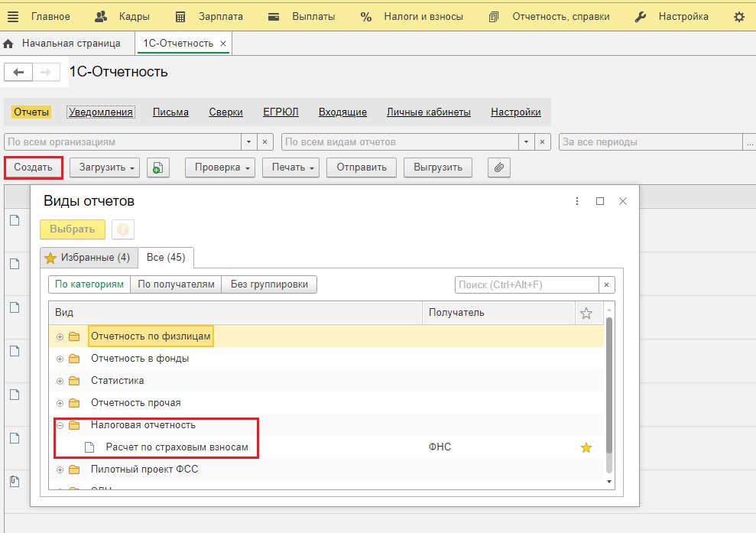Open the Загрузить dropdown button
Image resolution: width=756 pixels, height=533 pixels.
click(105, 167)
